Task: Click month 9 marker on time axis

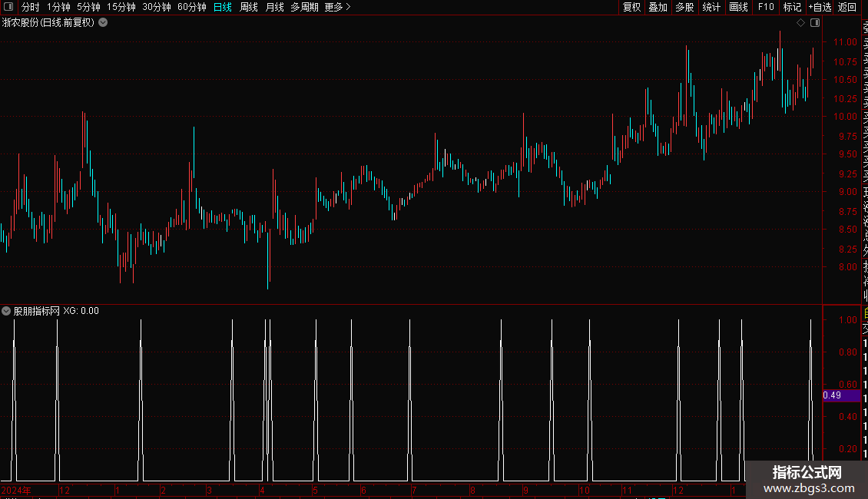Action: 525,490
